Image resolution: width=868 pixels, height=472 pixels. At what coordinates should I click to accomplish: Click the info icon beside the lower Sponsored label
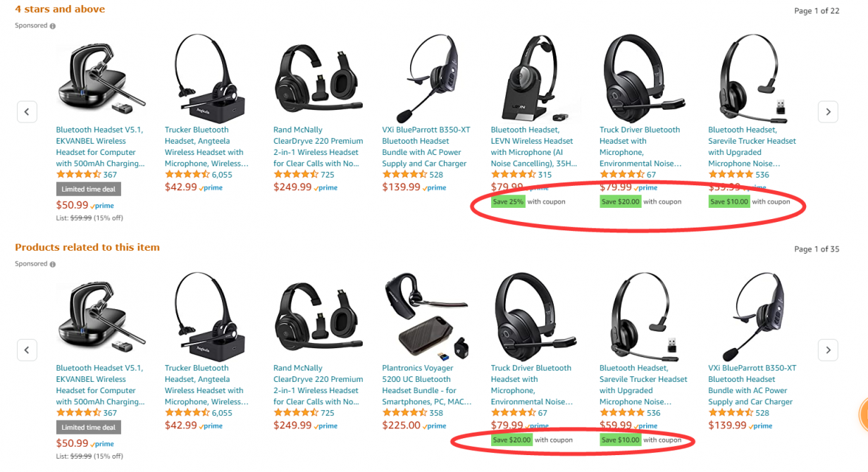coord(53,264)
